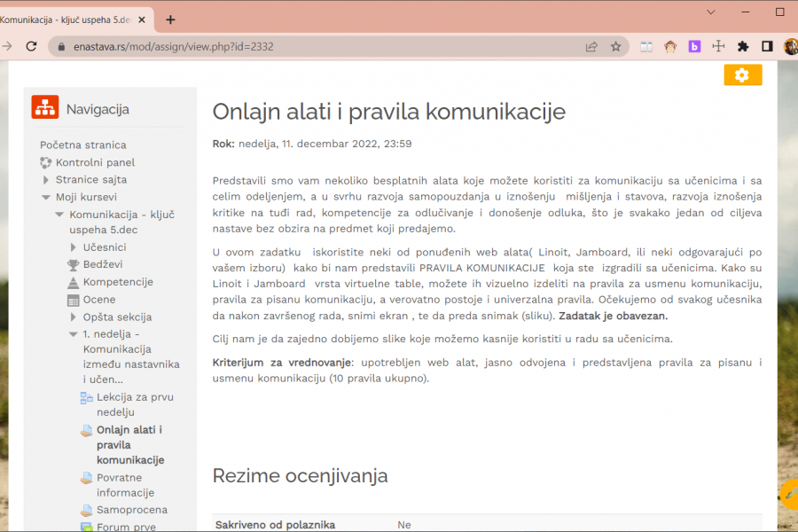Click the site lock icon in address bar
Image resolution: width=798 pixels, height=532 pixels.
[x=61, y=47]
